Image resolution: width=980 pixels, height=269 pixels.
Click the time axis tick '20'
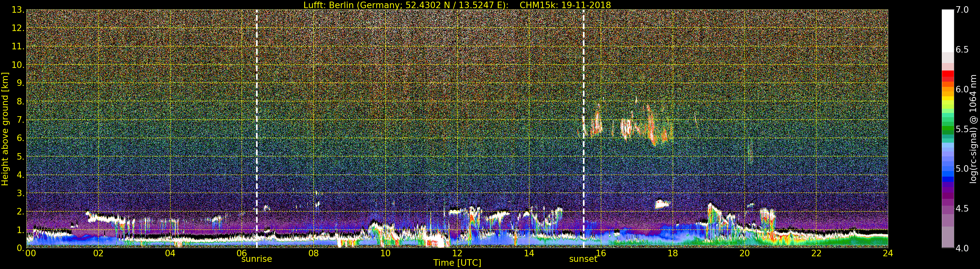pyautogui.click(x=744, y=253)
